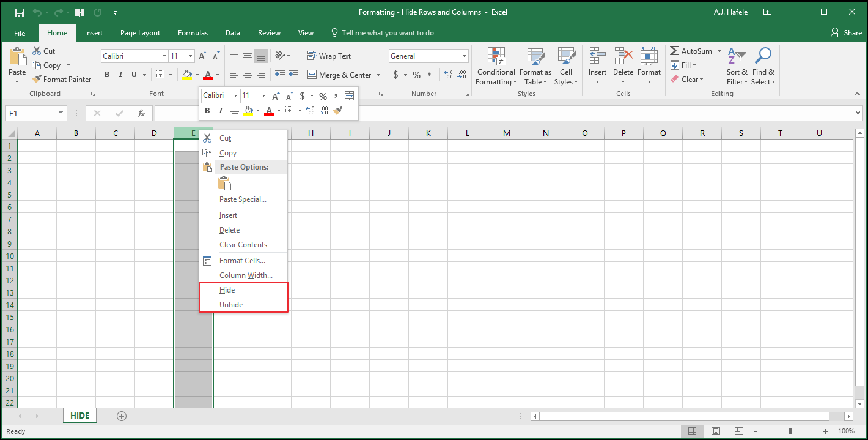Screen dimensions: 868x440
Task: Toggle Underline in ribbon Font group
Action: click(133, 75)
